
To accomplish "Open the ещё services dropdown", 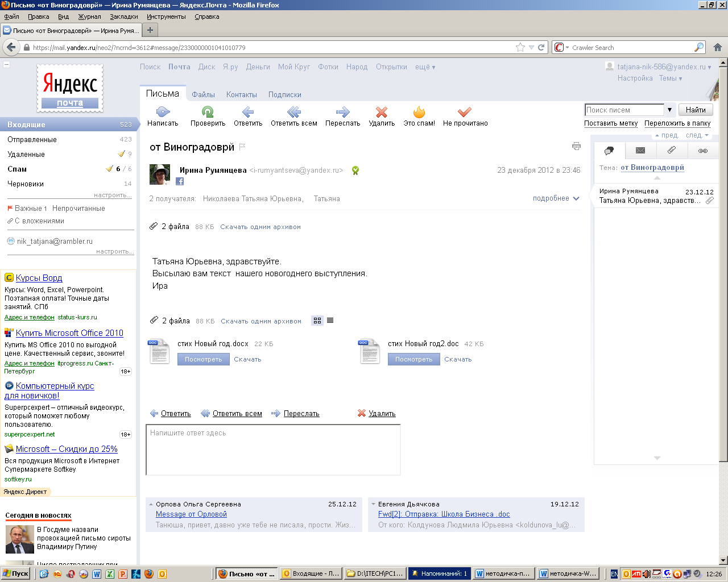I will (x=425, y=67).
